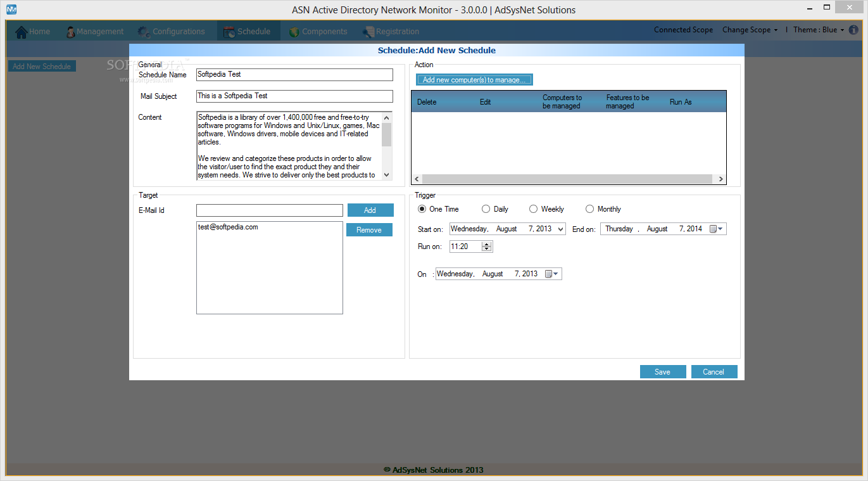The image size is (868, 481).
Task: Click the Action table horizontal scrollbar
Action: coord(567,179)
